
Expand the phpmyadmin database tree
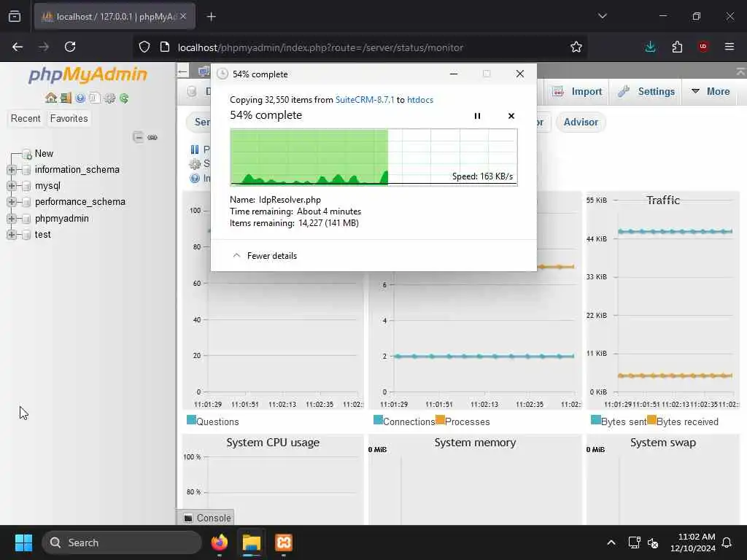click(x=12, y=219)
